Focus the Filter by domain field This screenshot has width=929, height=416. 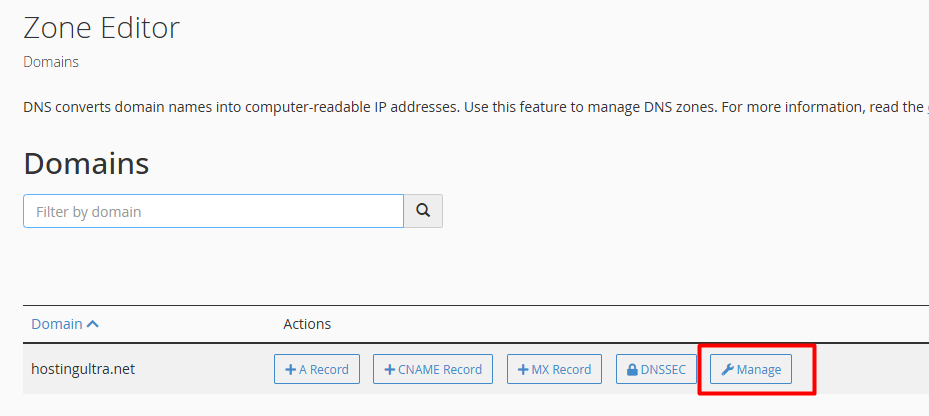213,211
